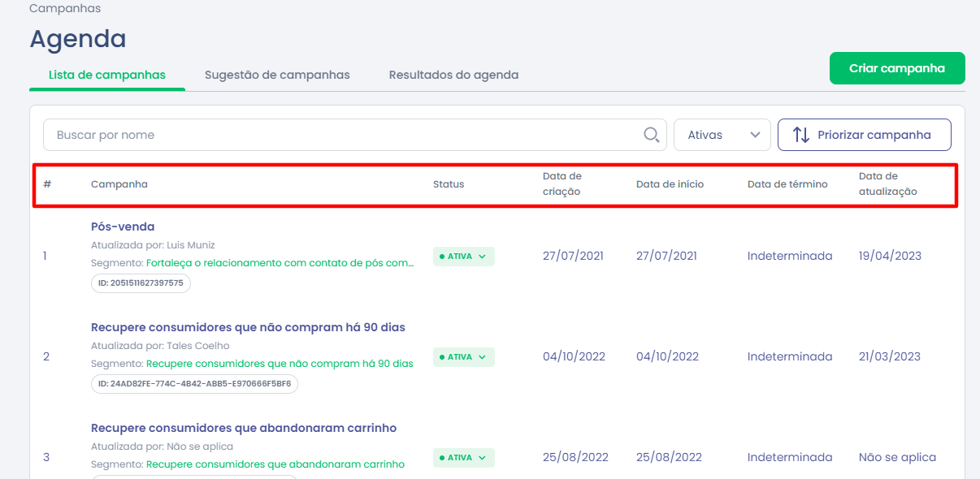980x479 pixels.
Task: Click Indeterminada end date for Pós-venda
Action: (x=790, y=256)
